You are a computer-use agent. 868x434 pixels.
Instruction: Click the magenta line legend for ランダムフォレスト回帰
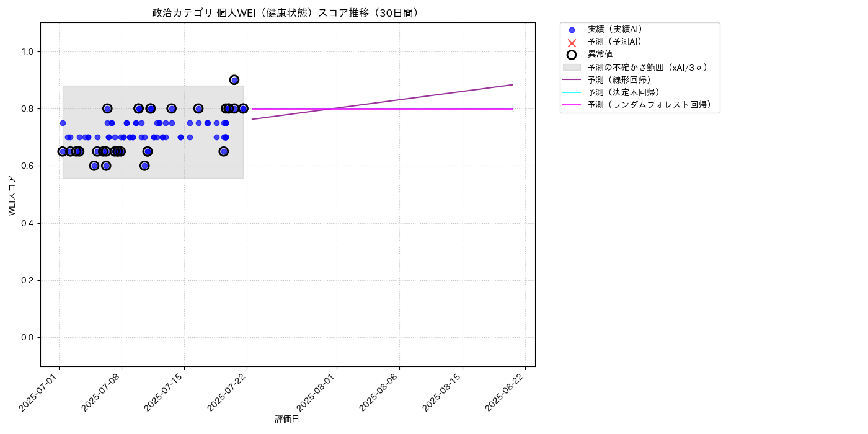572,105
